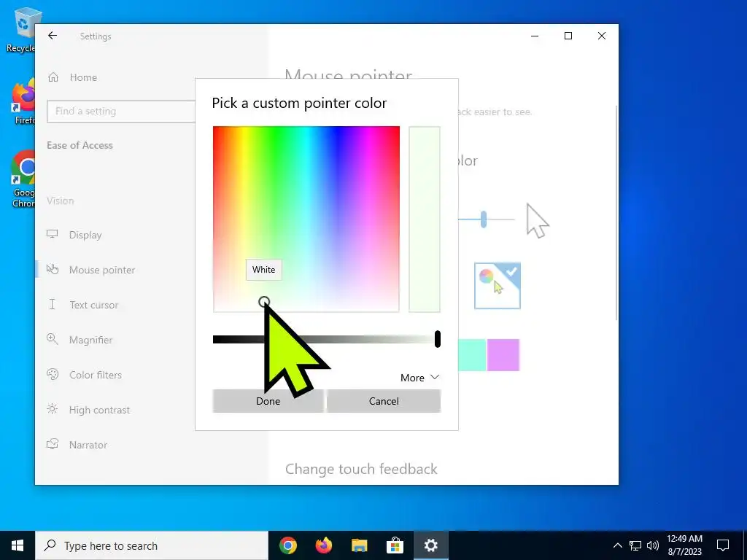The image size is (747, 560).
Task: Open Narrator settings
Action: (x=88, y=445)
